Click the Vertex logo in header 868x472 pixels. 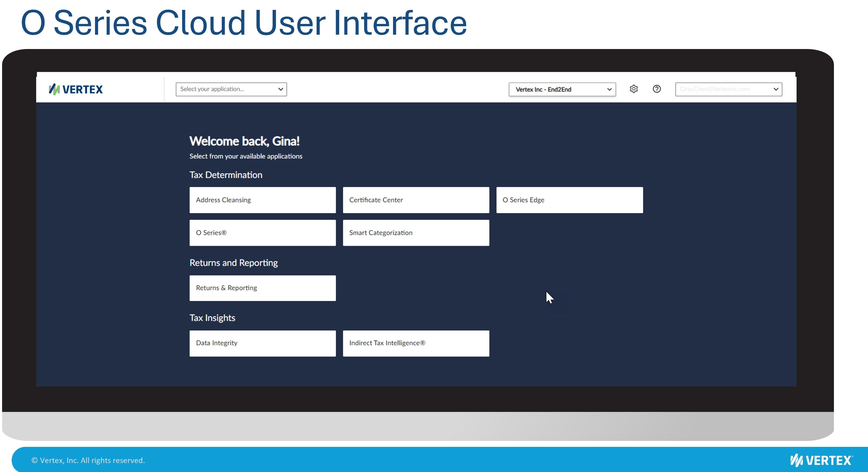point(76,89)
